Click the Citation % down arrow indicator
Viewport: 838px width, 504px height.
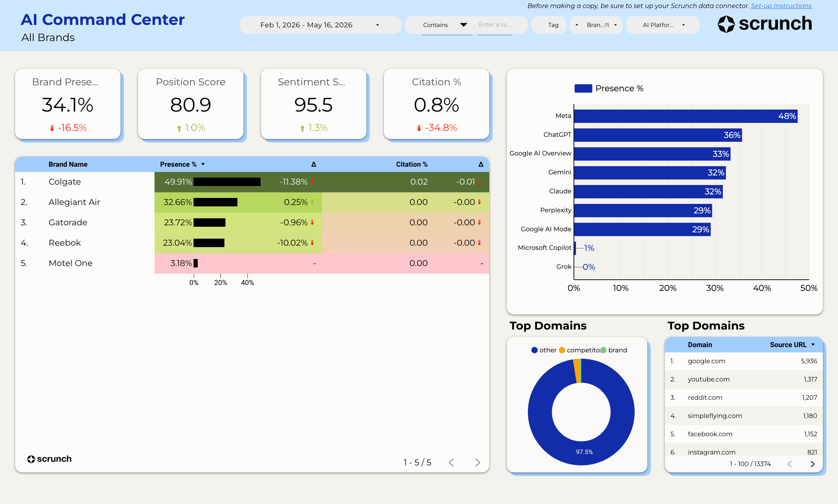click(x=419, y=128)
